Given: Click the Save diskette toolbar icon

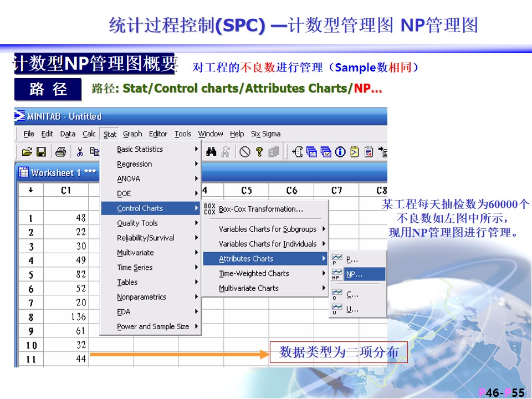Looking at the screenshot, I should point(41,152).
